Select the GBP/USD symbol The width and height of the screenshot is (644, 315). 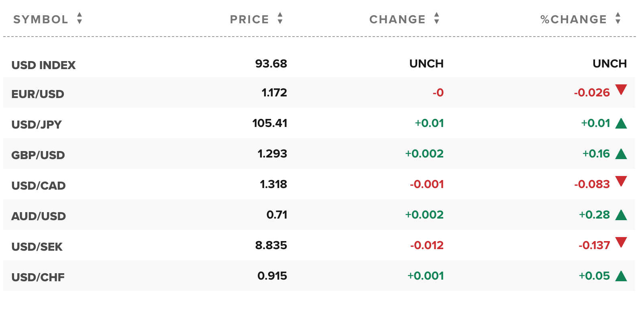[x=38, y=155]
